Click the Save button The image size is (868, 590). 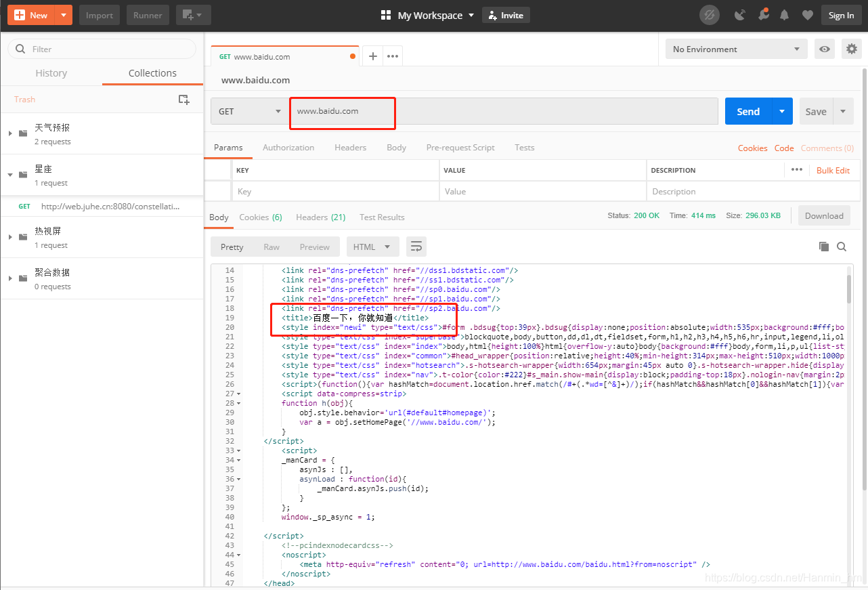[816, 111]
